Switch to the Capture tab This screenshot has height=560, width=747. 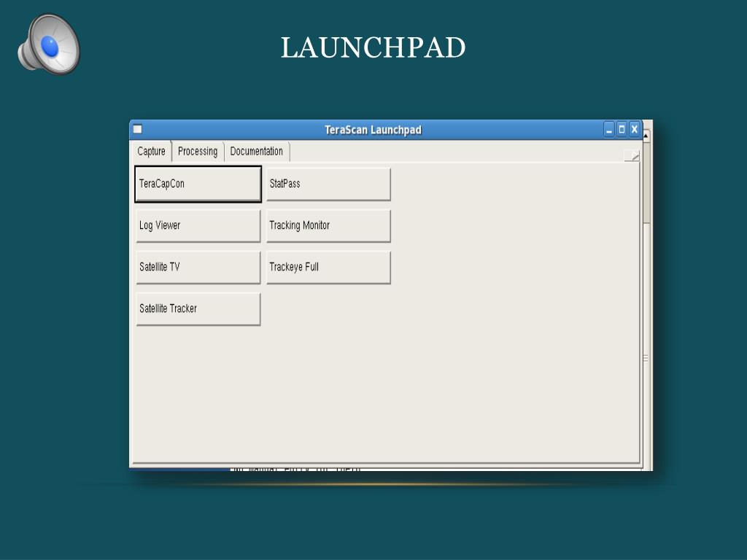151,152
